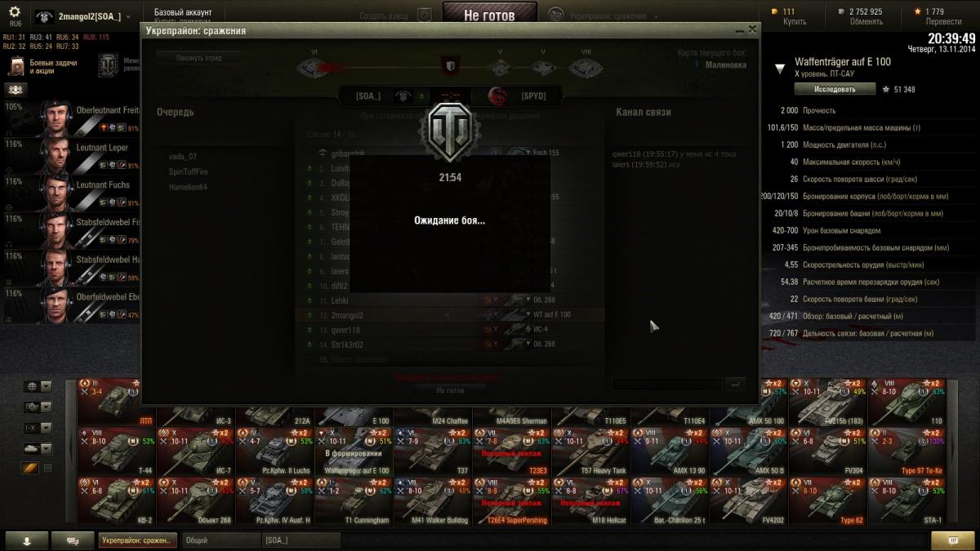
Task: Select the Pz.Kpfw. II Luchs tank
Action: click(x=275, y=451)
